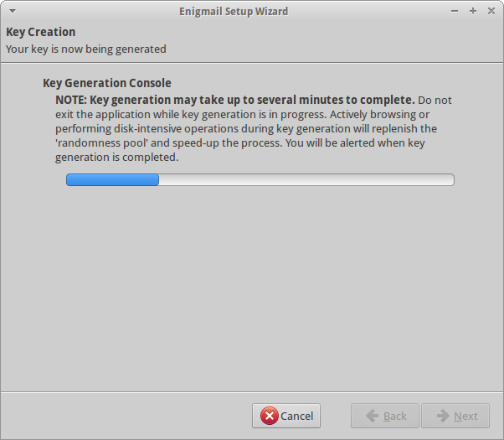Cancel the key generation
Viewport: 504px width, 440px height.
tap(286, 416)
